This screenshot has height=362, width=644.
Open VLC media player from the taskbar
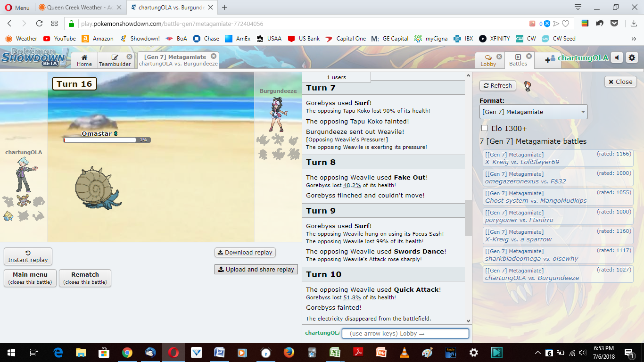(x=404, y=352)
